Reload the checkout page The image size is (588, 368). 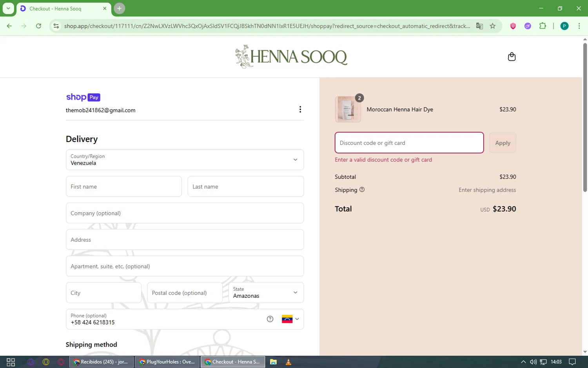pyautogui.click(x=38, y=26)
